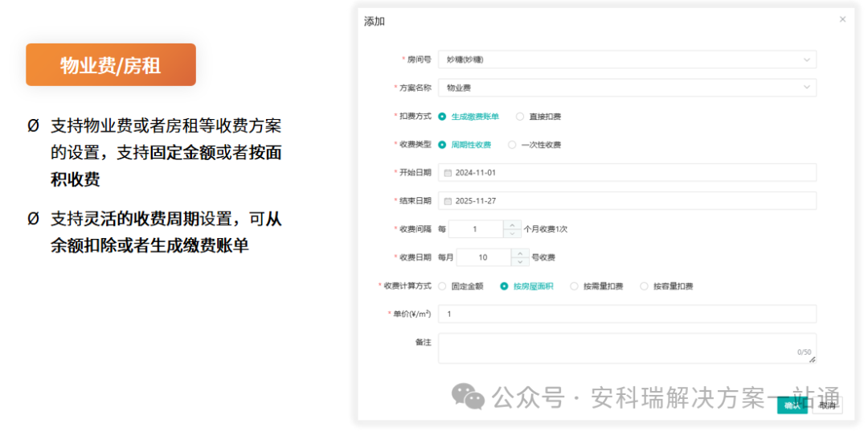Click calendar icon in 结束日期 field
This screenshot has width=868, height=432.
point(448,201)
